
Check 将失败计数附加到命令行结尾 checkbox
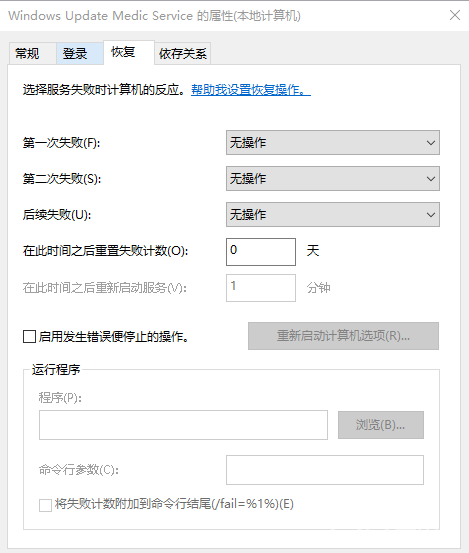[x=45, y=505]
